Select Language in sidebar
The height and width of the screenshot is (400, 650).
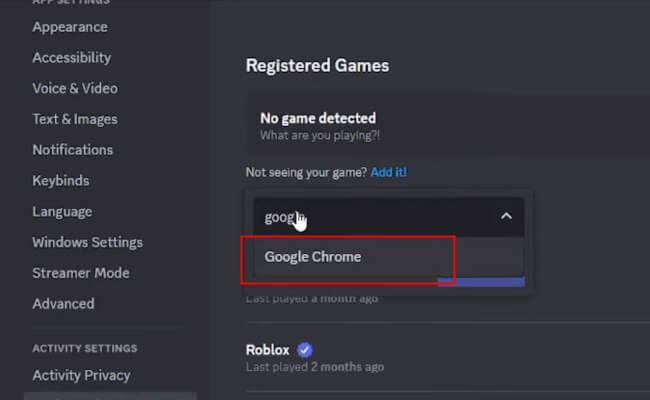coord(62,212)
